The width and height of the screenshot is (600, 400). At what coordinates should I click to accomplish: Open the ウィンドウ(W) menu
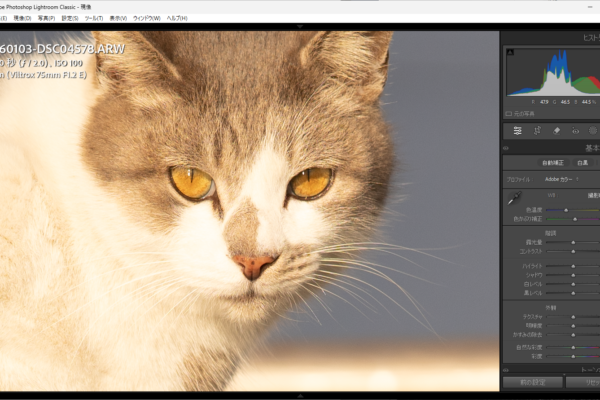[x=146, y=18]
